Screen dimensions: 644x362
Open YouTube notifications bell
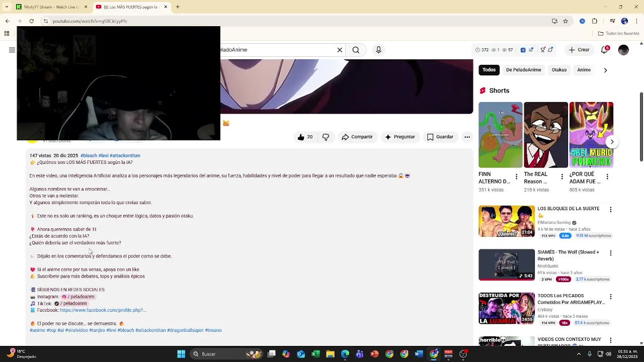point(605,50)
